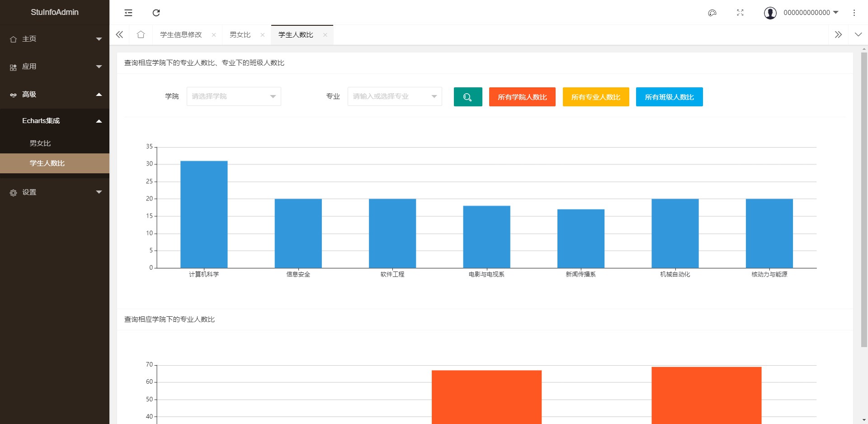The image size is (868, 424).
Task: Click the page vertical scrollbar thumb
Action: point(864,200)
